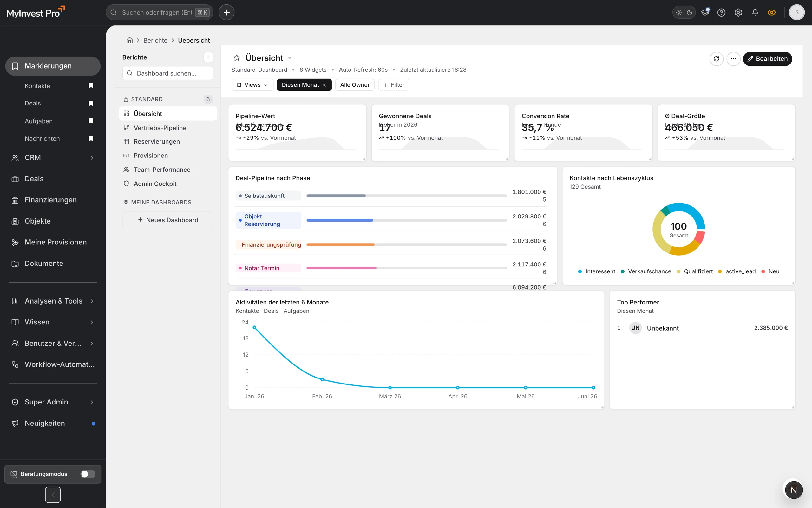Viewport: 812px width, 508px height.
Task: Select Markierungen in sidebar
Action: tap(53, 66)
